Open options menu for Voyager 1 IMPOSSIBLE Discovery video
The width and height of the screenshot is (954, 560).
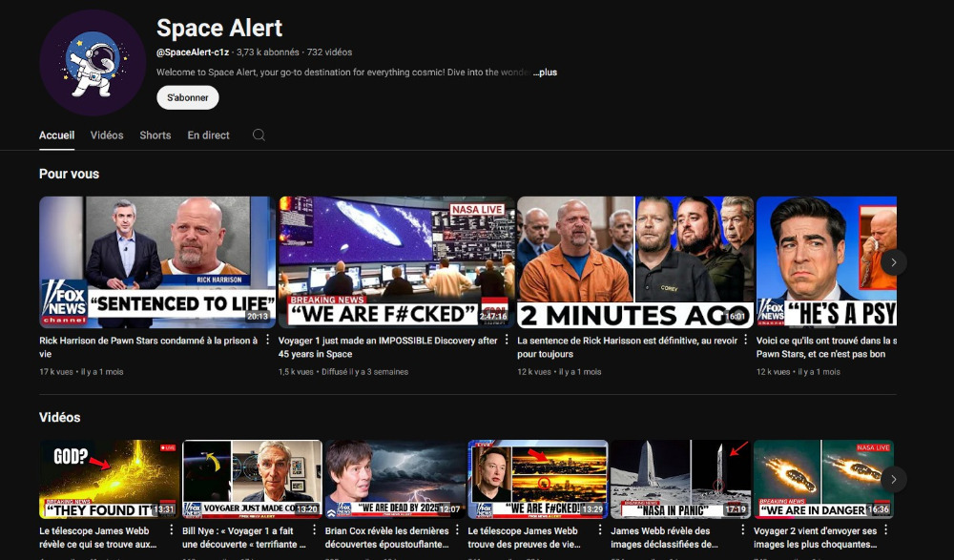pos(507,341)
